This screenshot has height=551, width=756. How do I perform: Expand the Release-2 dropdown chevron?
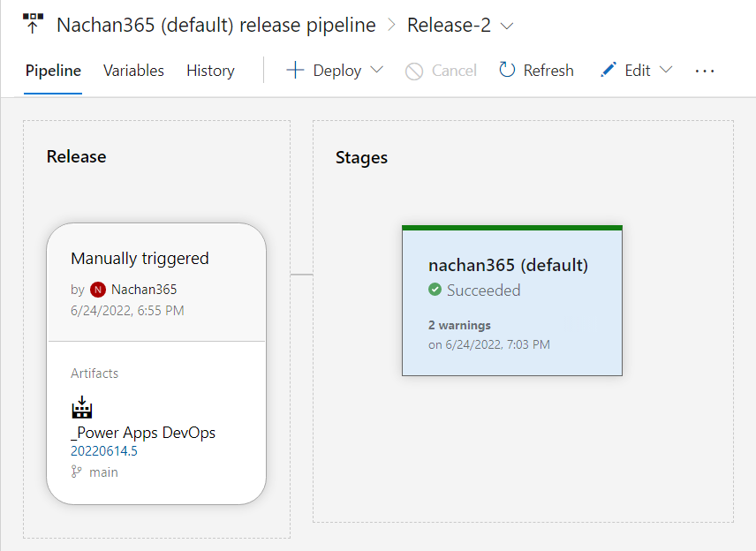[x=507, y=26]
